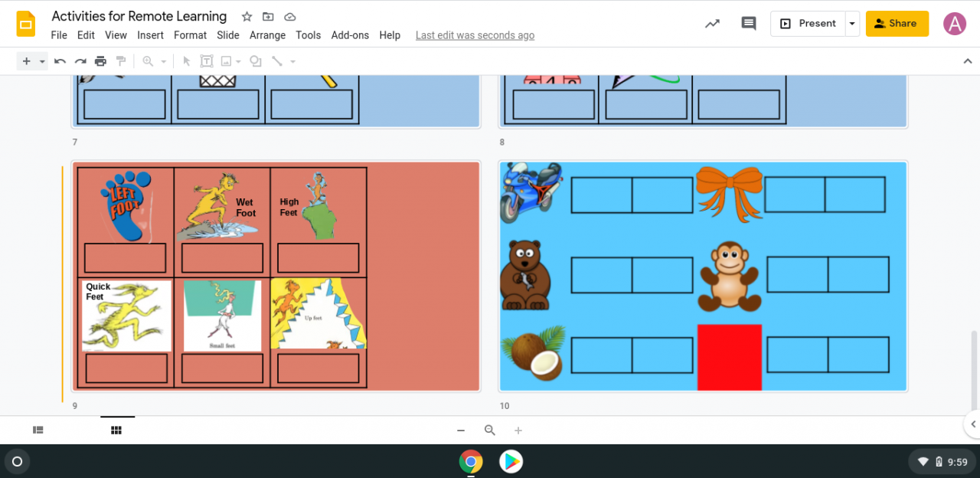The height and width of the screenshot is (478, 980).
Task: Click the presentation title 'Activities for Remote Learning'
Action: tap(139, 16)
